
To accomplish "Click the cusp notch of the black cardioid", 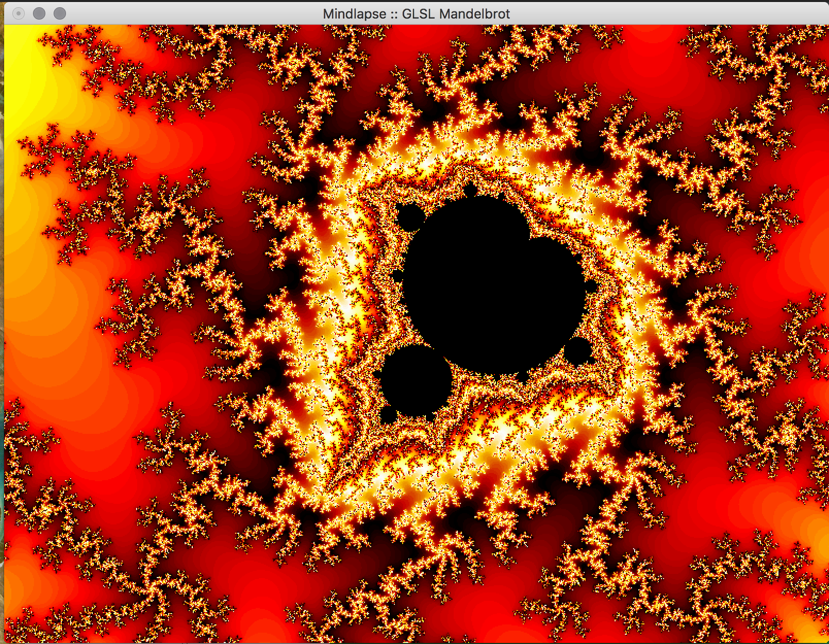I will click(529, 239).
